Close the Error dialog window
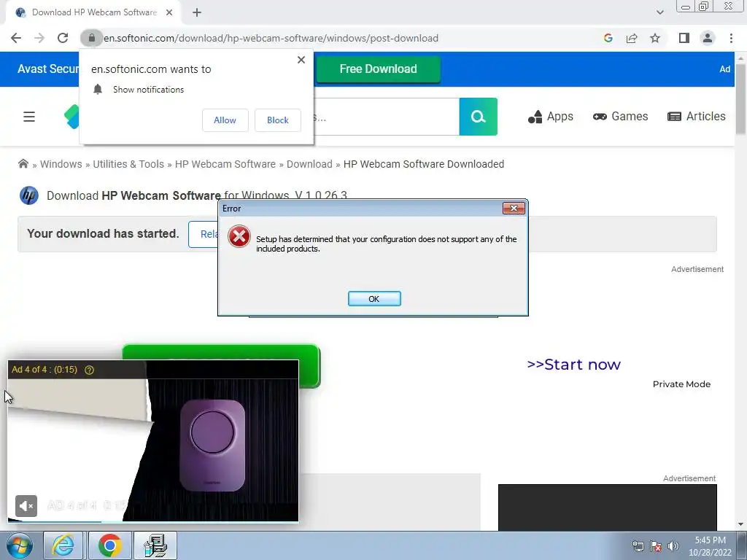 [x=514, y=208]
